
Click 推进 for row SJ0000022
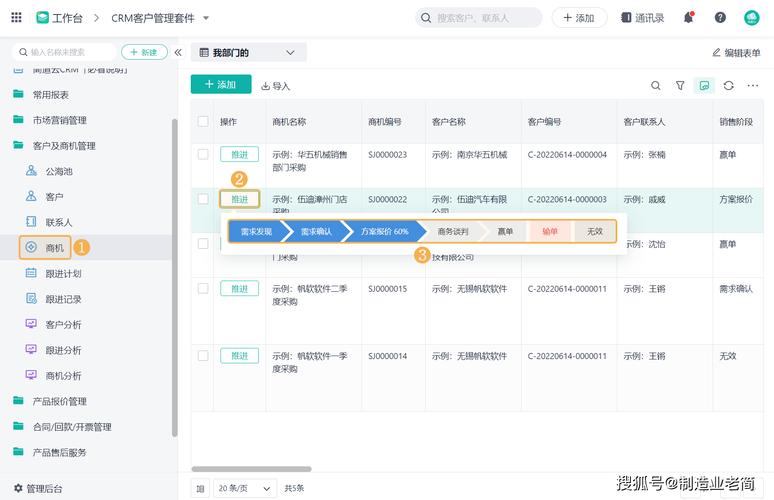click(239, 199)
